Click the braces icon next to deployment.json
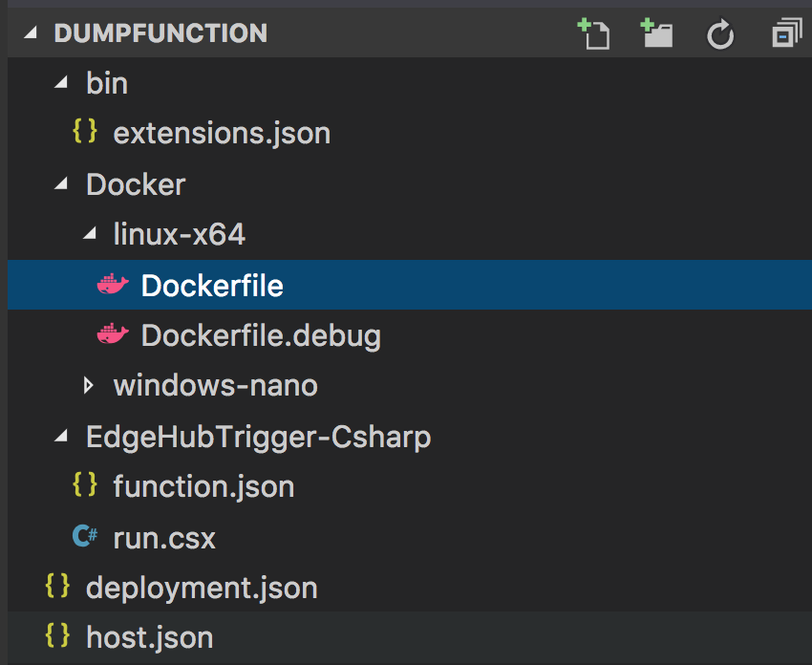 [57, 586]
